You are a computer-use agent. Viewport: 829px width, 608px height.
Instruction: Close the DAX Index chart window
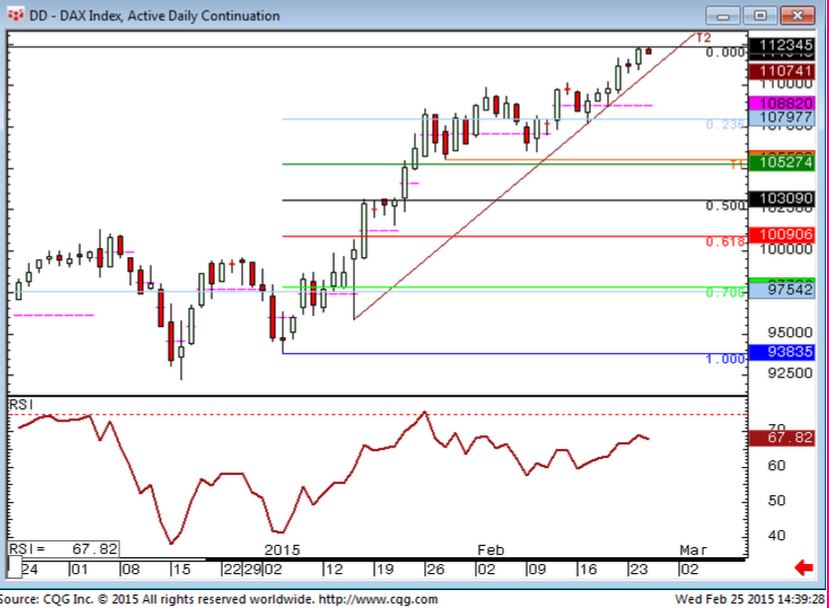click(795, 15)
